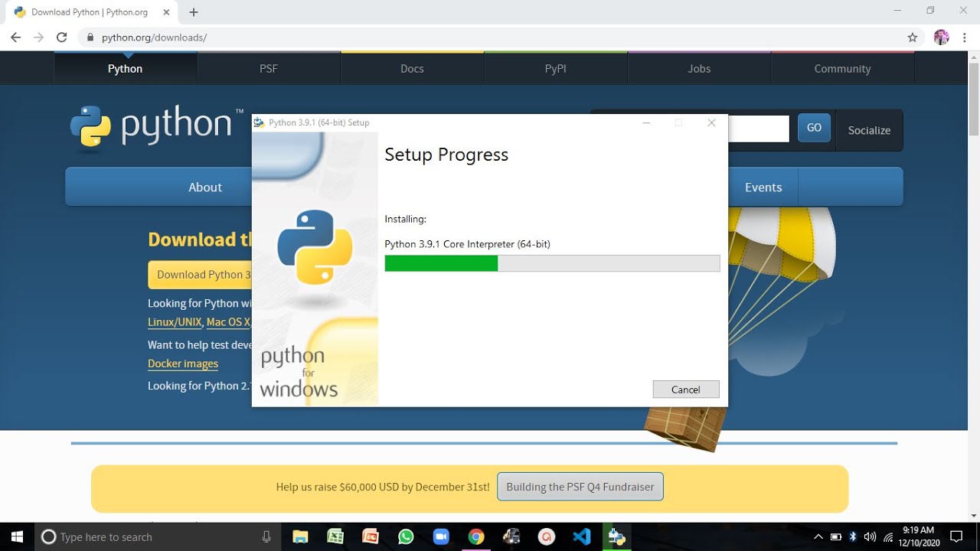Follow the Mac OS X link
The height and width of the screenshot is (551, 980).
pos(228,322)
